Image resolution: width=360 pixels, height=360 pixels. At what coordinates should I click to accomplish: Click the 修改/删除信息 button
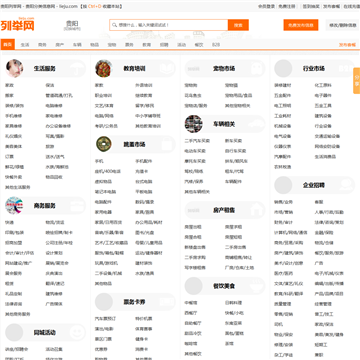pos(343,25)
